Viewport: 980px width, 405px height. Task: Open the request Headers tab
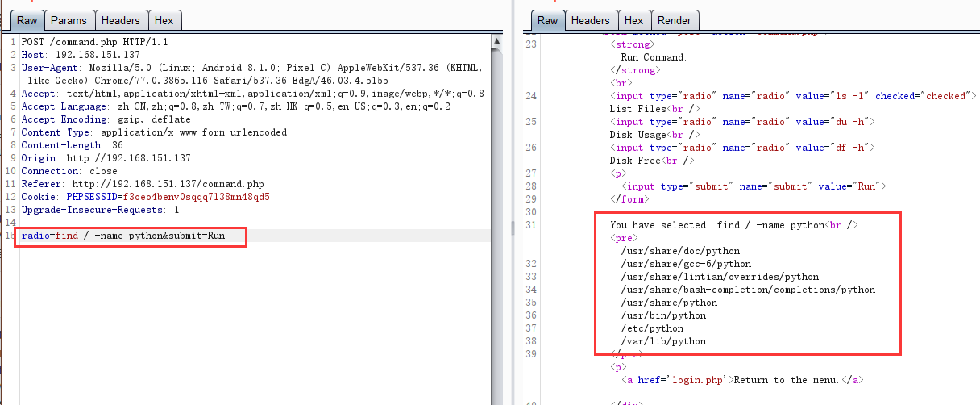[121, 20]
